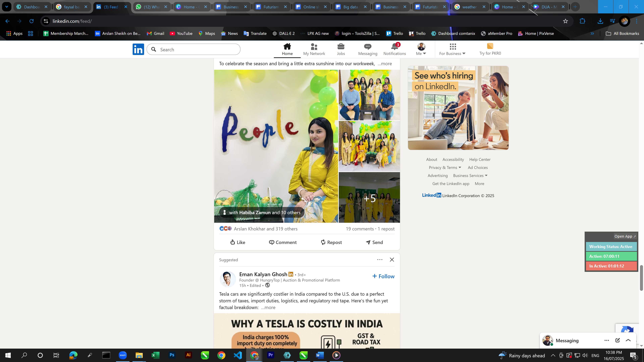Follow Eman Kalyan Ghosh
This screenshot has width=644, height=362.
[x=383, y=276]
